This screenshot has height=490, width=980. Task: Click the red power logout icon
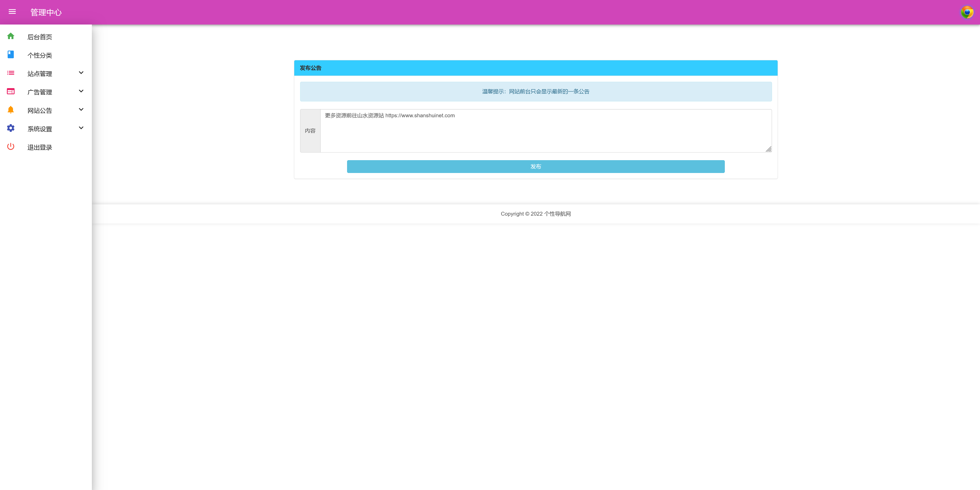point(11,147)
